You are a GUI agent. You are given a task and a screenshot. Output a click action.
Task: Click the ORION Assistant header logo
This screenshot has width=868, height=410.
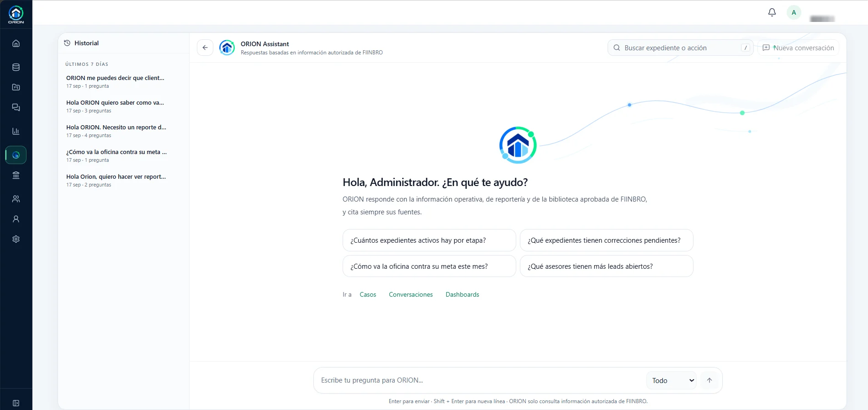tap(227, 48)
